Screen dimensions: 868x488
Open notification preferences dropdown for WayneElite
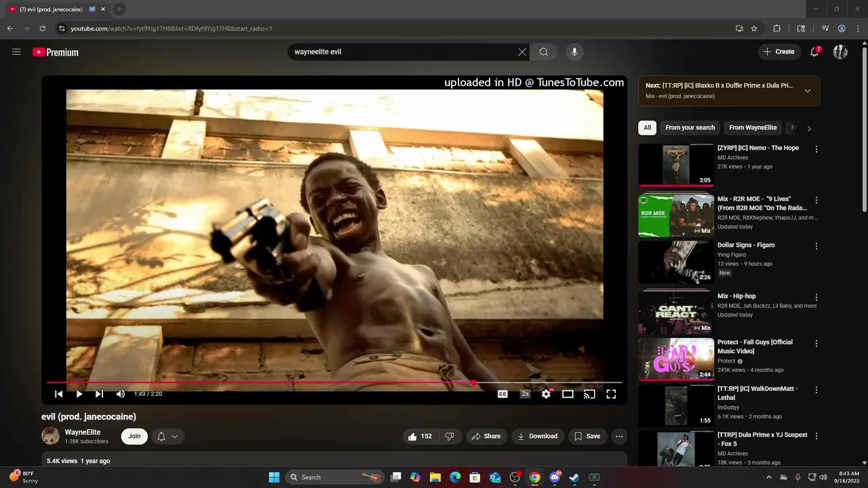(168, 436)
